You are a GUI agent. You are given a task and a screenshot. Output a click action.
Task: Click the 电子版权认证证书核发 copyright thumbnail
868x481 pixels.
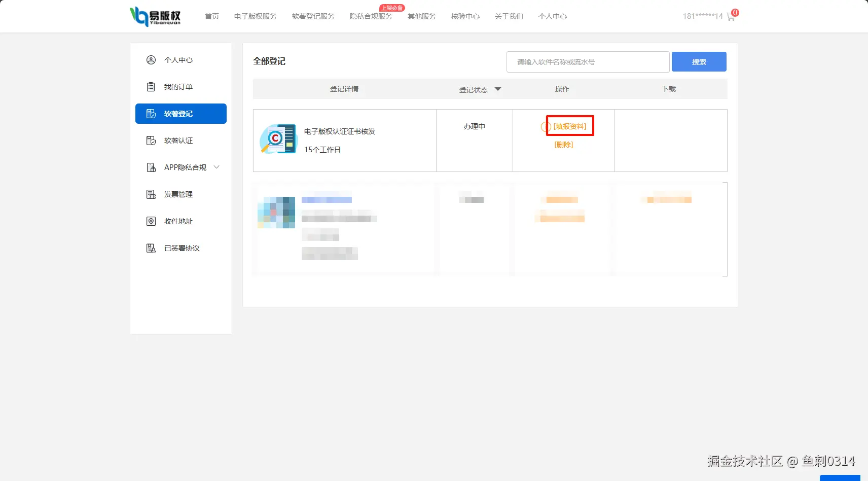click(x=278, y=139)
